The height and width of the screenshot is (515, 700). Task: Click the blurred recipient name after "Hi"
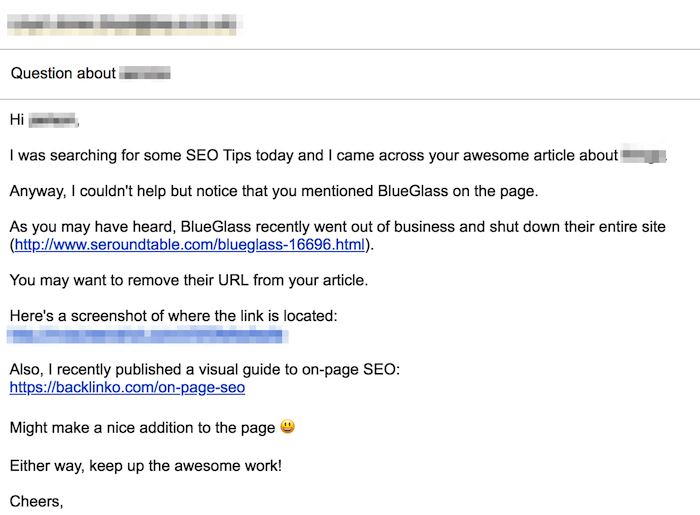click(x=52, y=121)
